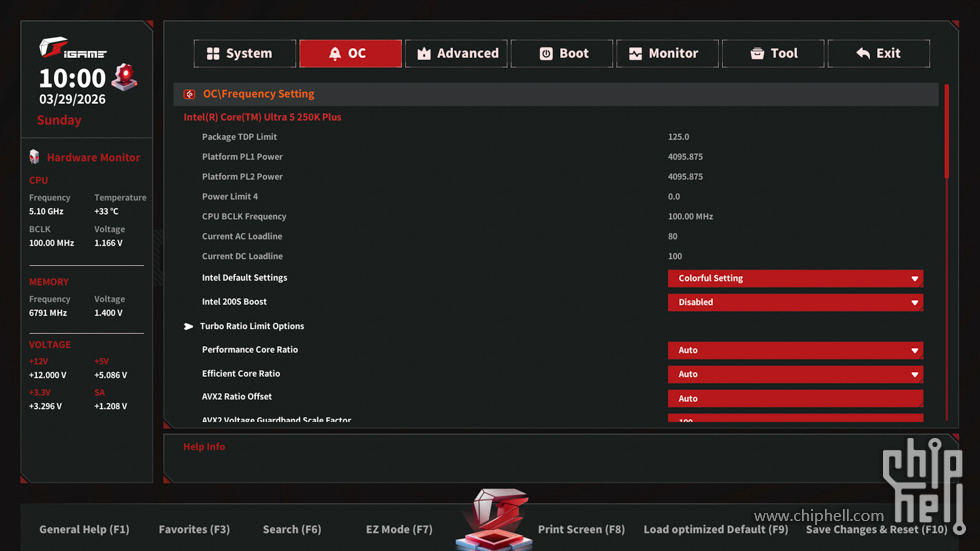
Task: Open the System tab
Action: coord(244,53)
